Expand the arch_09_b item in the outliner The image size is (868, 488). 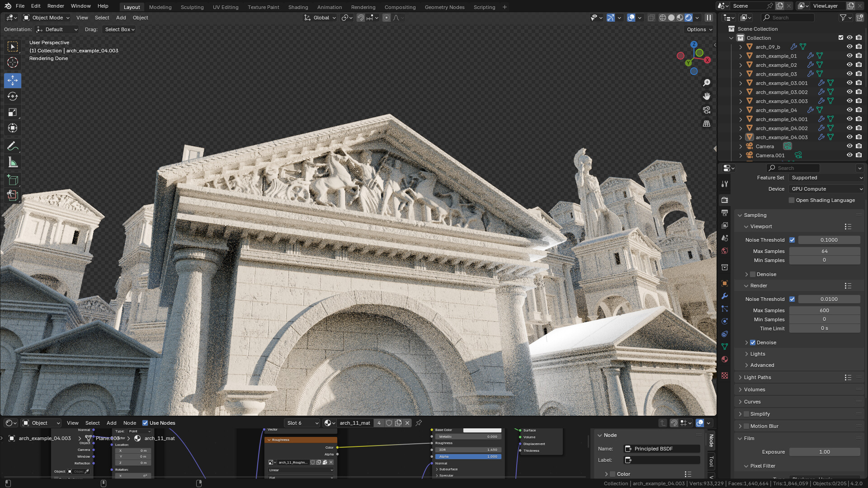tap(741, 47)
